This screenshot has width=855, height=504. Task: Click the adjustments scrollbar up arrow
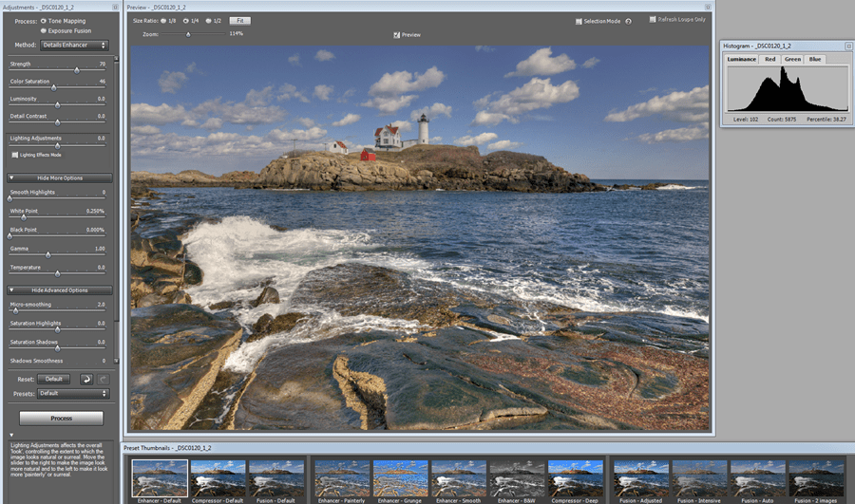coord(116,58)
